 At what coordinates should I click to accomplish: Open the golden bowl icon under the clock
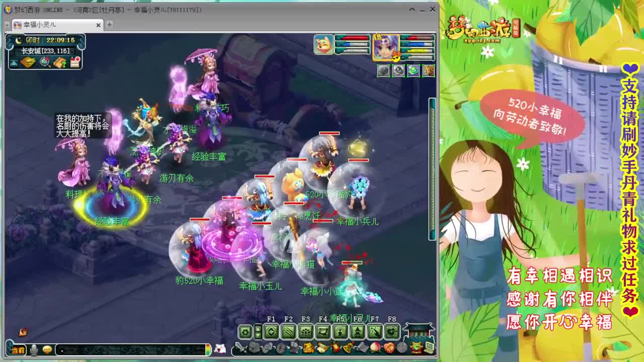[x=28, y=62]
